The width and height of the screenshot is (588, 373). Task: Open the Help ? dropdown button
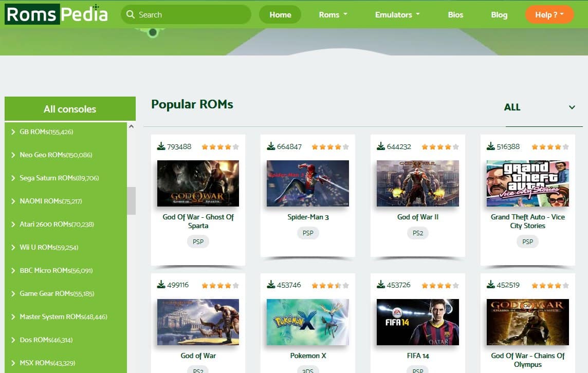(549, 14)
